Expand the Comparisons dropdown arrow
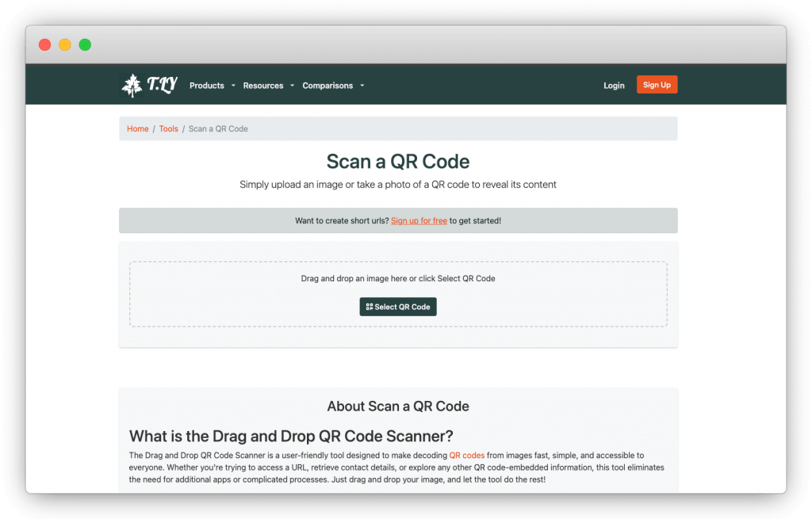 click(x=362, y=86)
